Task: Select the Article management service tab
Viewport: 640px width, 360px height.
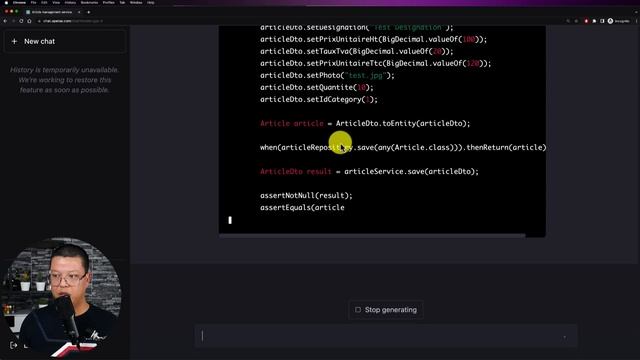Action: (x=52, y=12)
